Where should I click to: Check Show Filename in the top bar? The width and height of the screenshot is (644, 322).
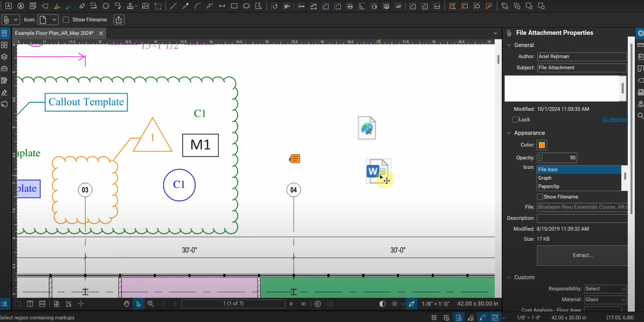66,19
